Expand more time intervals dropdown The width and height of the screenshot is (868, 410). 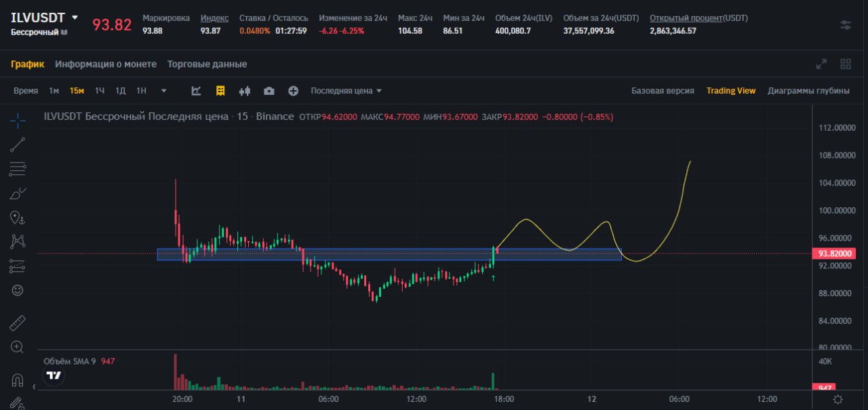pyautogui.click(x=163, y=91)
